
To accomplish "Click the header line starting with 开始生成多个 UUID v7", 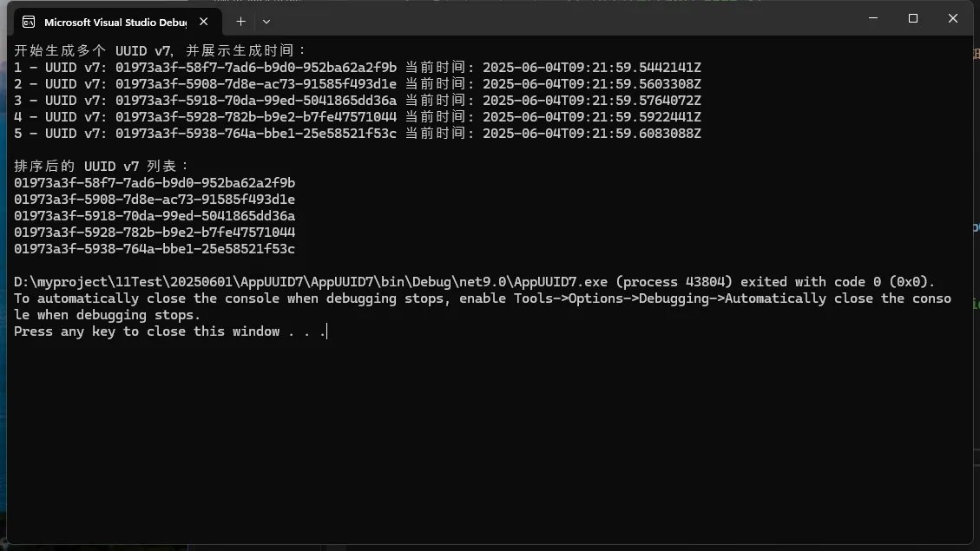I will [x=161, y=50].
